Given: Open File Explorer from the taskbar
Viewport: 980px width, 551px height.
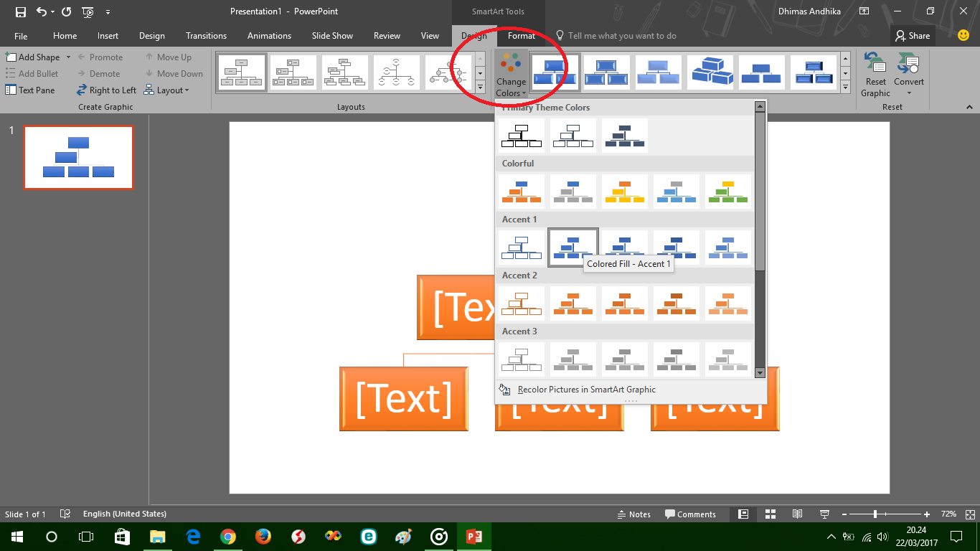Looking at the screenshot, I should click(157, 537).
